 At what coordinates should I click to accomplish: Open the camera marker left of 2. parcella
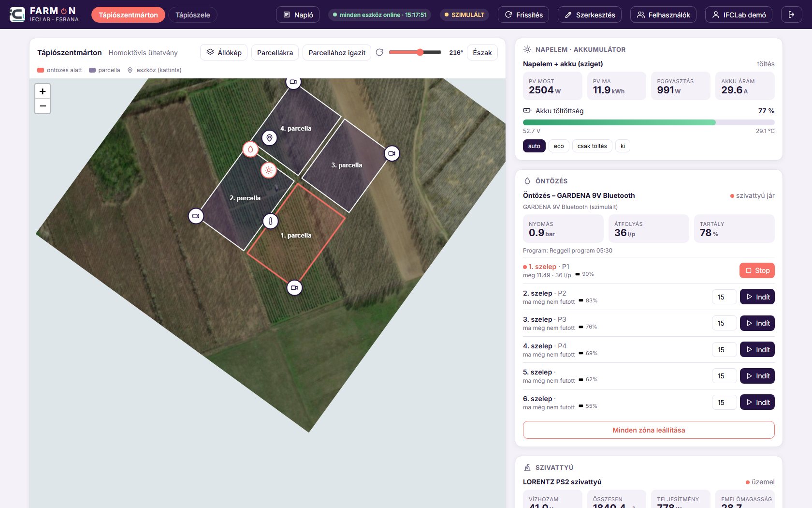tap(196, 216)
